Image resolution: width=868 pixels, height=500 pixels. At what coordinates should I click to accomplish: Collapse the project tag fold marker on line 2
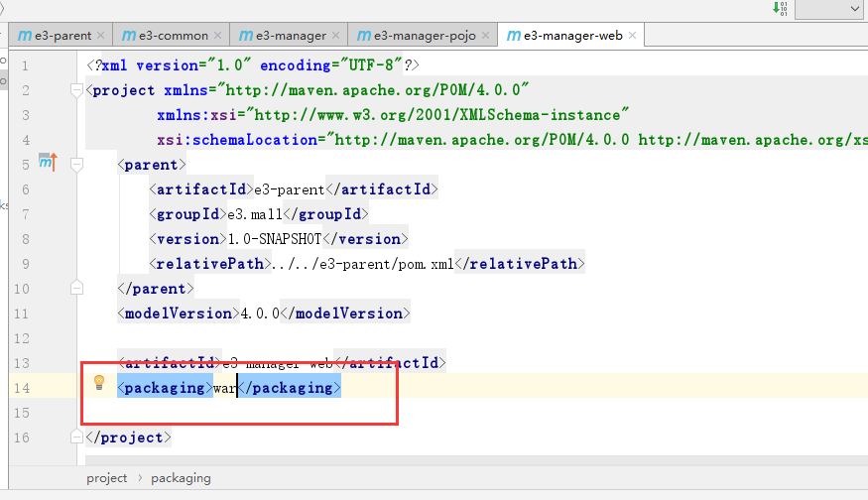tap(77, 90)
